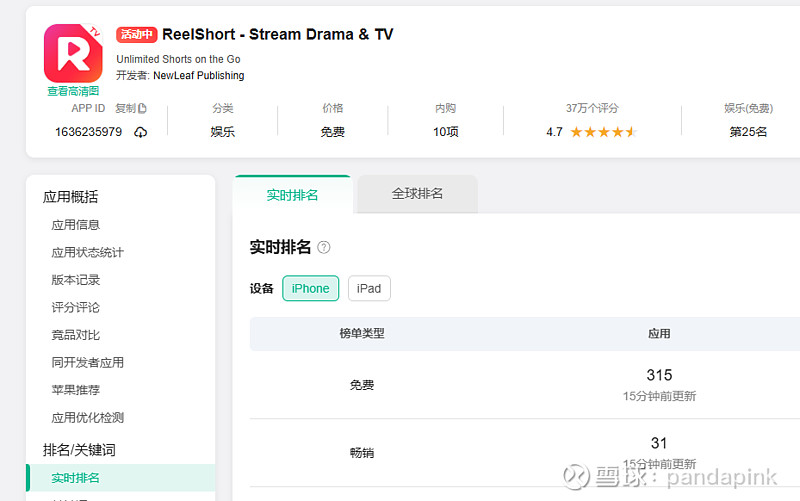Click rank number 31
The image size is (800, 501).
click(x=659, y=443)
